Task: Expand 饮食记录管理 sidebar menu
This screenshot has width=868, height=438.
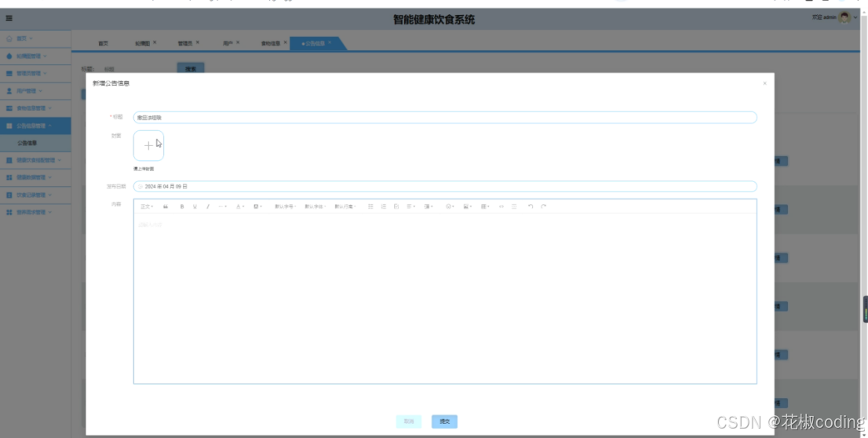Action: [x=35, y=195]
